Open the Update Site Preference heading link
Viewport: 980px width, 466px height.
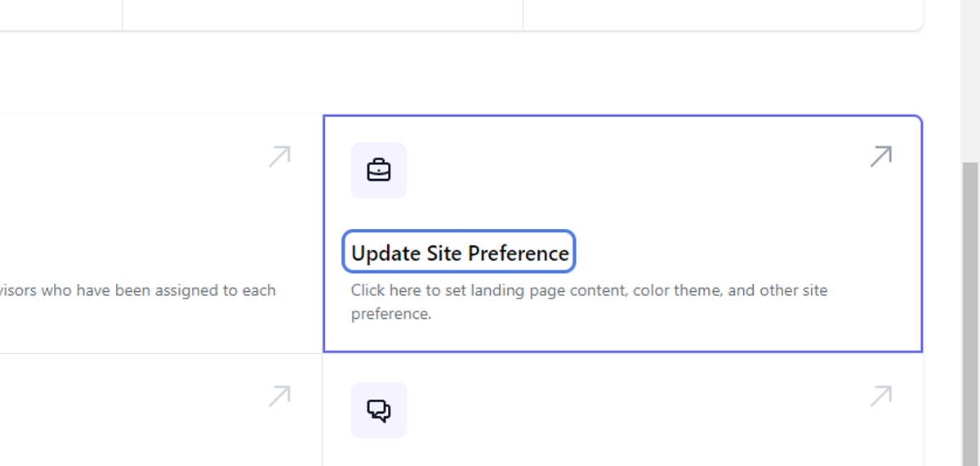click(460, 253)
